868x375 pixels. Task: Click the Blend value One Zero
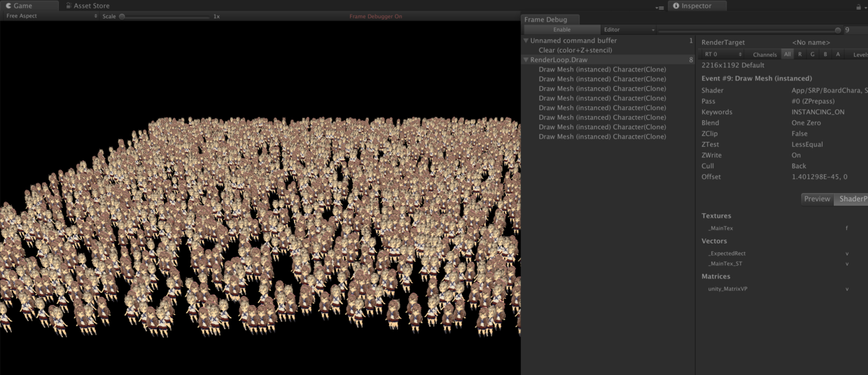806,123
